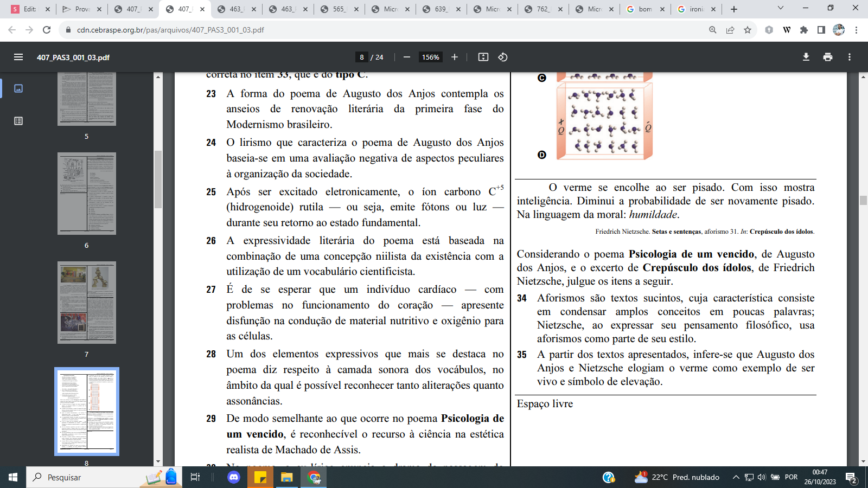The image size is (868, 488).
Task: Switch to the 'bom' Google tab
Action: pos(646,9)
